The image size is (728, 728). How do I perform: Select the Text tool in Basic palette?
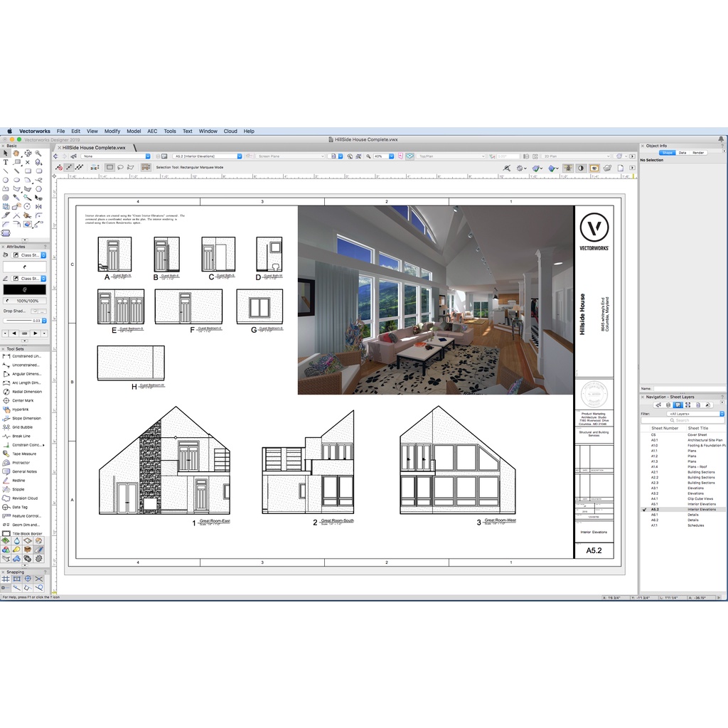(6, 162)
